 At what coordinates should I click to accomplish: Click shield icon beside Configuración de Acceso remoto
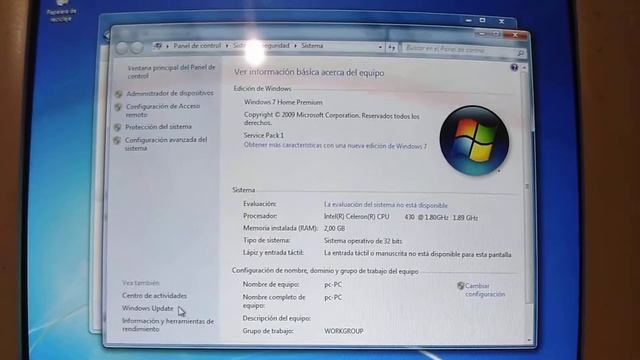click(118, 107)
